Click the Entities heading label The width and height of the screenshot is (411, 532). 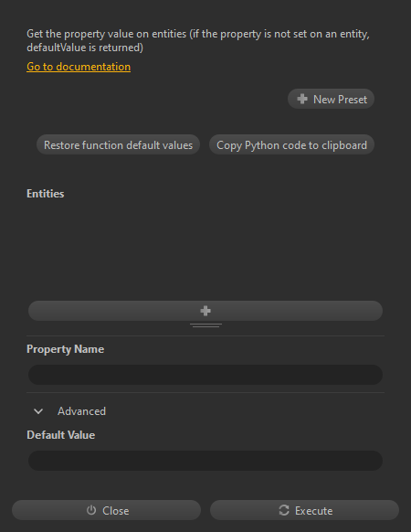tap(46, 194)
